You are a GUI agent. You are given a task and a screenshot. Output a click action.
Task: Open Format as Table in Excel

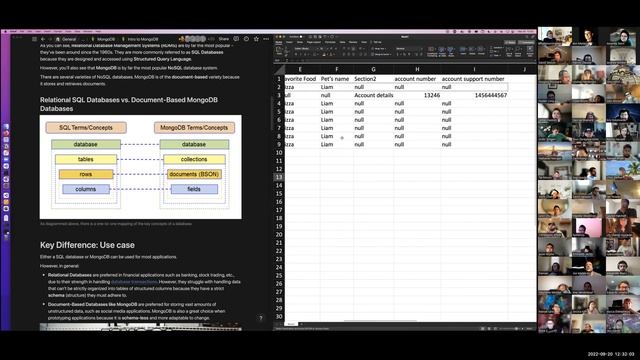click(x=442, y=51)
